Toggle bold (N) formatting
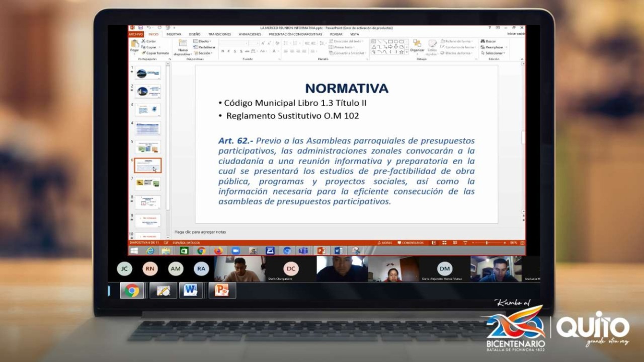The height and width of the screenshot is (362, 644). pos(222,51)
